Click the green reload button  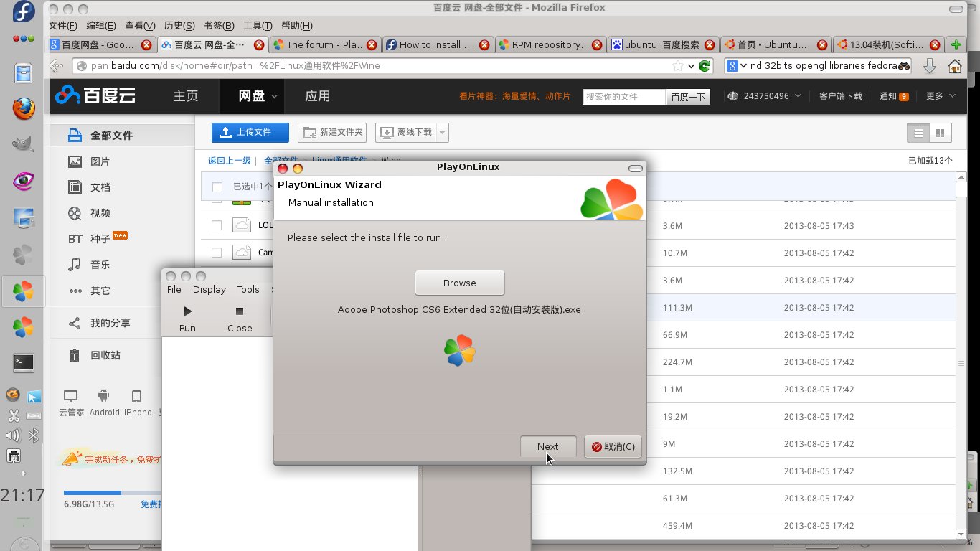coord(705,65)
